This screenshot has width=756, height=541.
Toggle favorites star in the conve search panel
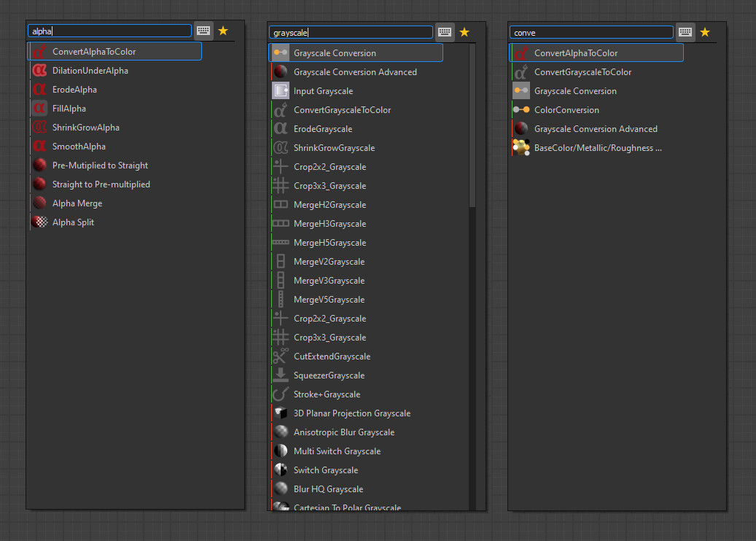click(x=704, y=32)
